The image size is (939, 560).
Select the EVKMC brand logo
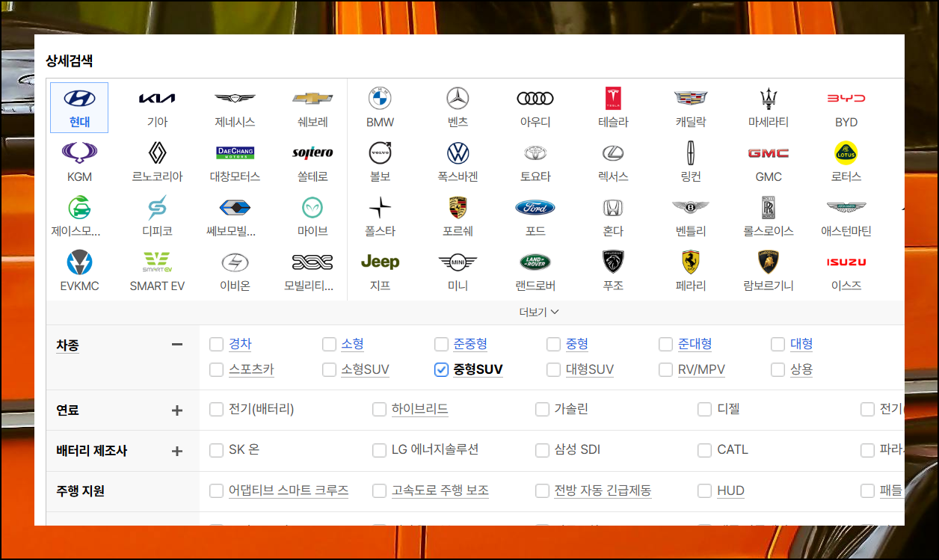click(79, 262)
